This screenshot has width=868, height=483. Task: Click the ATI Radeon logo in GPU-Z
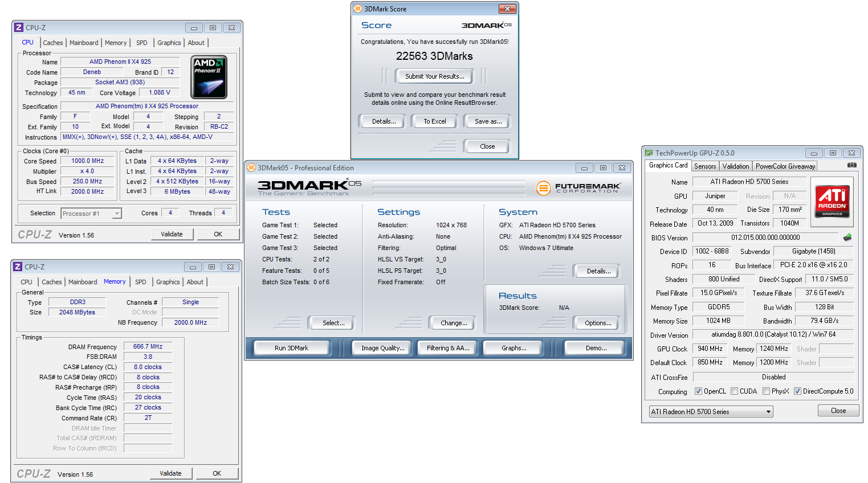click(x=832, y=202)
